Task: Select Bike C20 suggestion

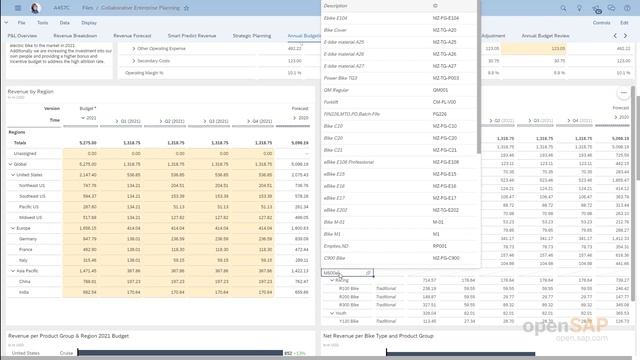Action: (x=399, y=138)
